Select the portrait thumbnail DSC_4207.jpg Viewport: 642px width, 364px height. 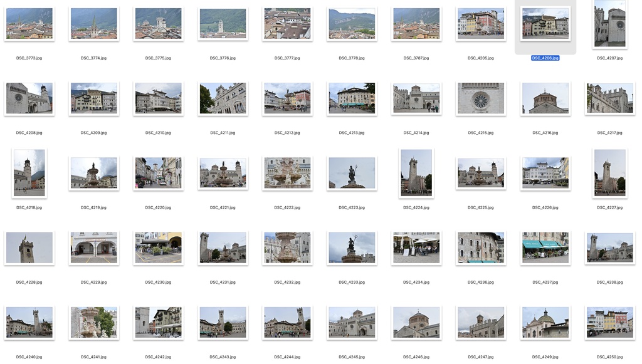point(609,24)
